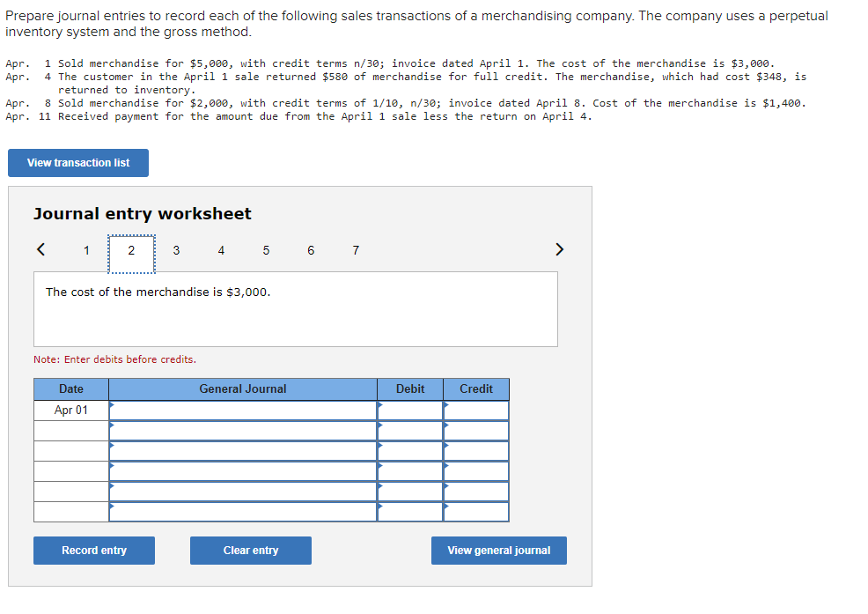Switch to transaction tab 1
Image resolution: width=868 pixels, height=614 pixels.
coord(86,250)
